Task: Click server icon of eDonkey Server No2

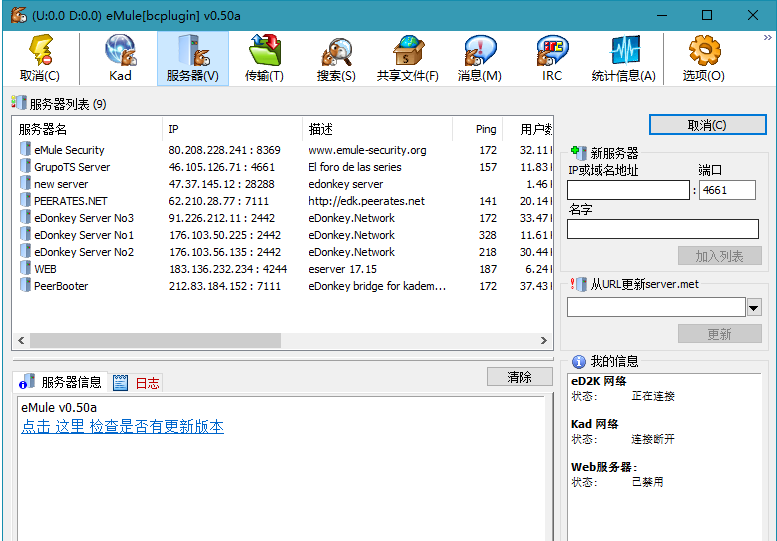Action: click(x=25, y=251)
